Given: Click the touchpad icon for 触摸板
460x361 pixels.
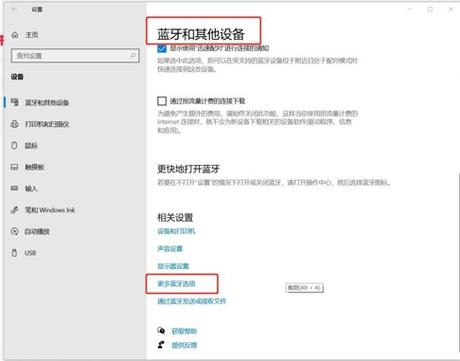Looking at the screenshot, I should (14, 167).
